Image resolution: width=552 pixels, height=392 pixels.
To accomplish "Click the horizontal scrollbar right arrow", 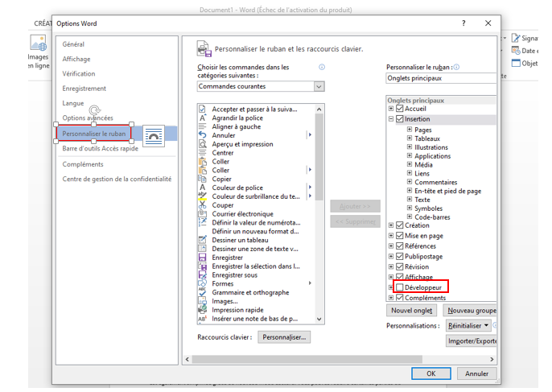I will pyautogui.click(x=492, y=359).
